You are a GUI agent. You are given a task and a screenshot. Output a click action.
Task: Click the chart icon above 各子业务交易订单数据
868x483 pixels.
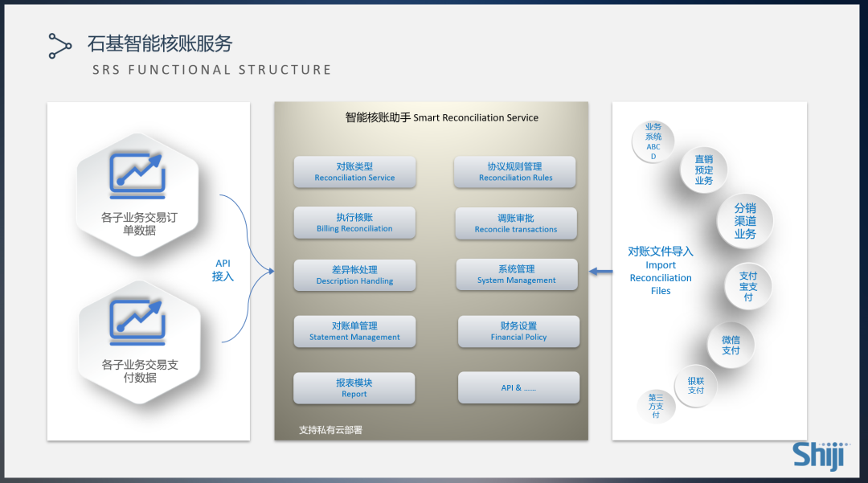click(x=137, y=175)
